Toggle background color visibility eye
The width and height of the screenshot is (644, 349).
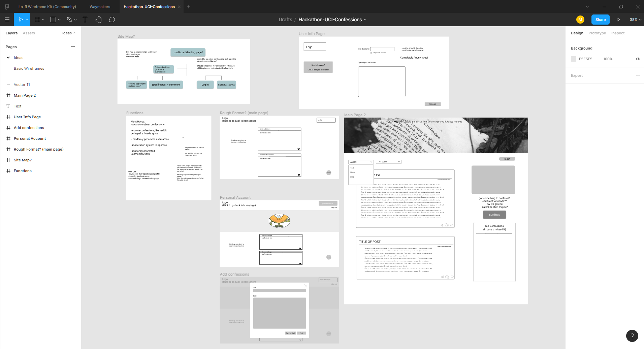(638, 59)
